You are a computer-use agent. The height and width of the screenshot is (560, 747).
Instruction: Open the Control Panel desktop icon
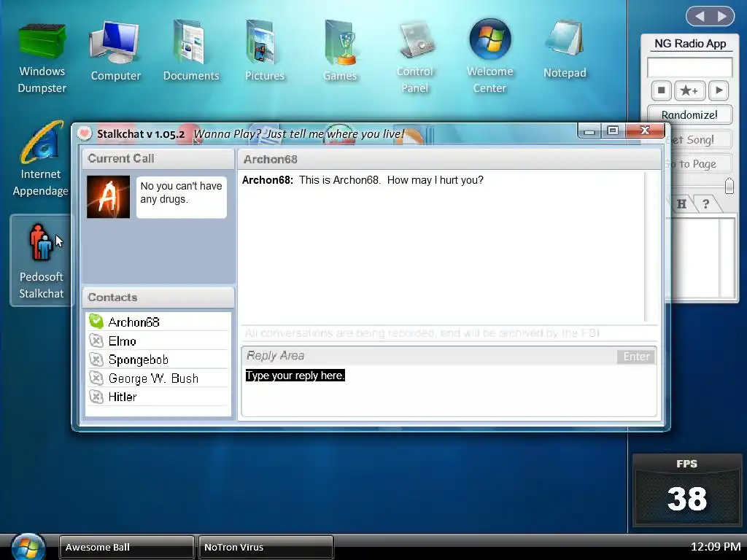pos(415,57)
